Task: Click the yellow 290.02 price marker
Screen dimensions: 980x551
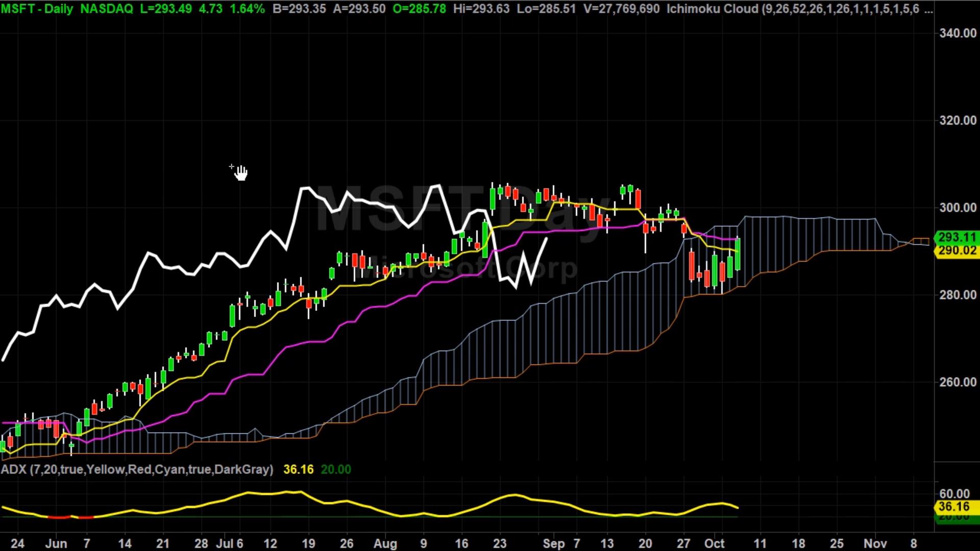Action: (956, 251)
